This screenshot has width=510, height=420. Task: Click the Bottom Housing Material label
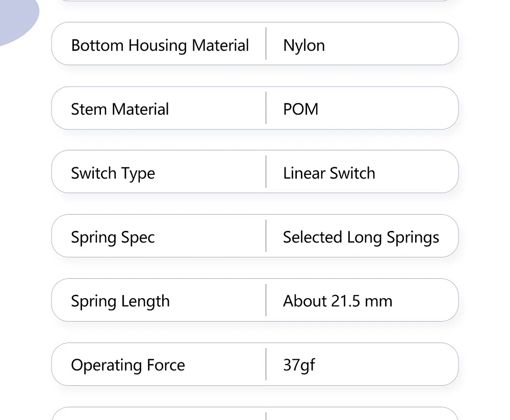(160, 45)
